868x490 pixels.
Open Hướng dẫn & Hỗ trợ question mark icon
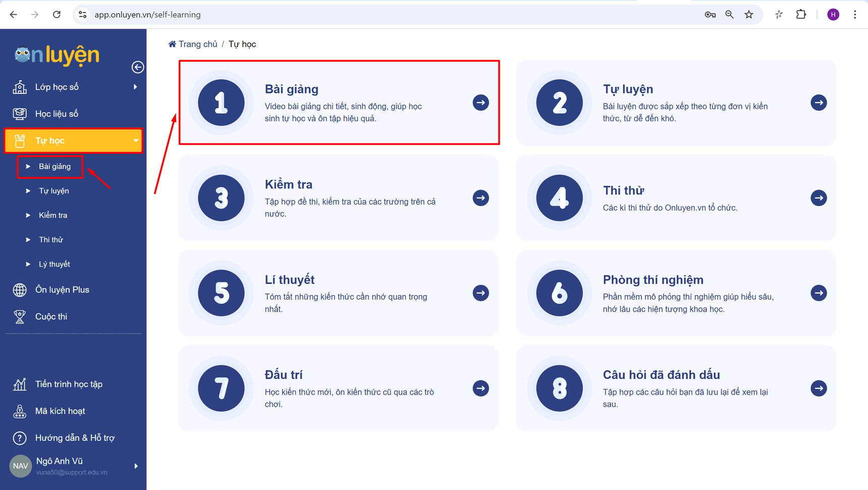[x=19, y=437]
